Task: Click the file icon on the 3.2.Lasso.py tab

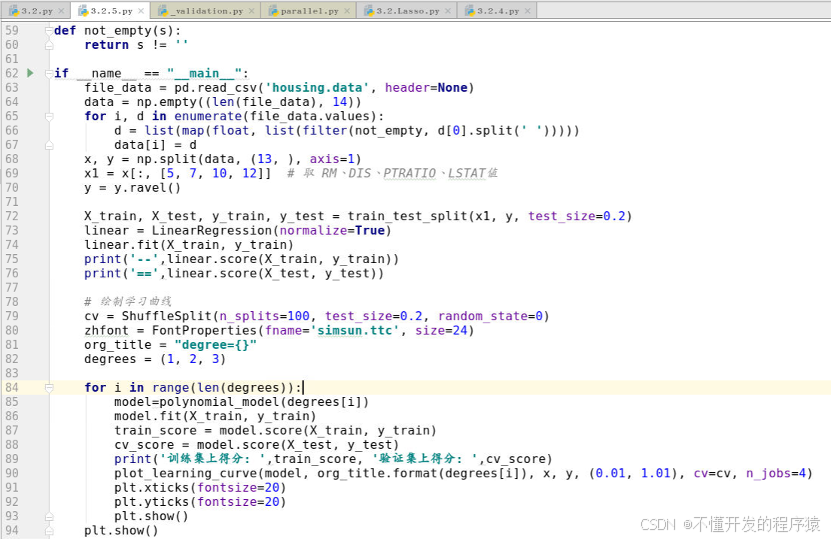Action: point(369,11)
